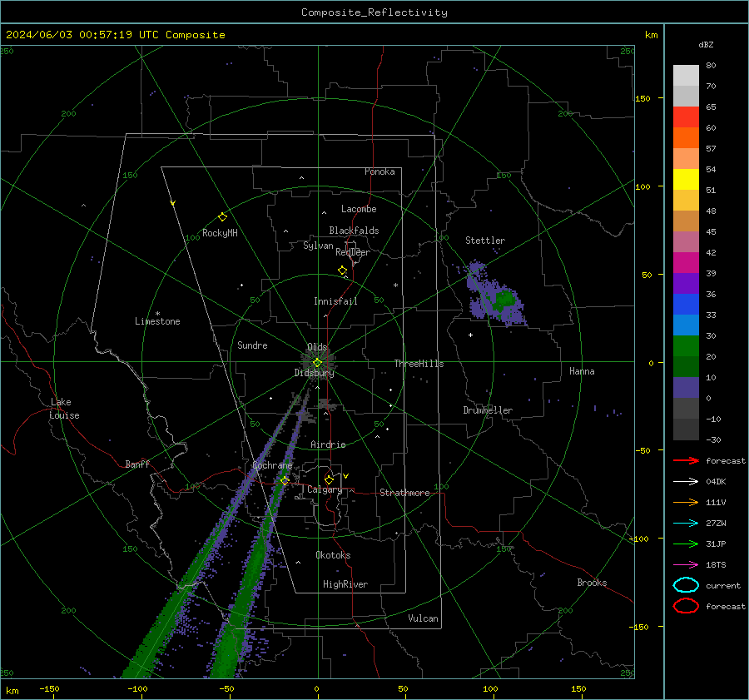Image resolution: width=749 pixels, height=700 pixels.
Task: Click the Sylvan label on the map
Action: coord(318,246)
